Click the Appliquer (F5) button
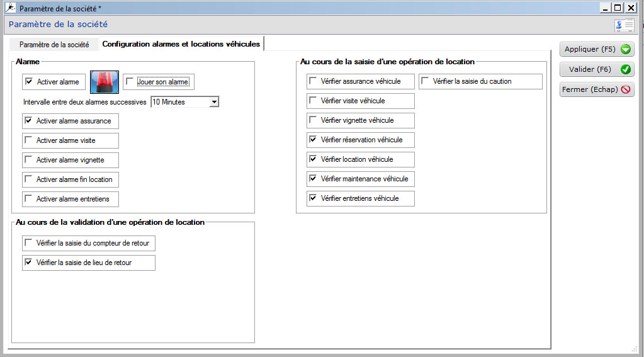 [597, 49]
